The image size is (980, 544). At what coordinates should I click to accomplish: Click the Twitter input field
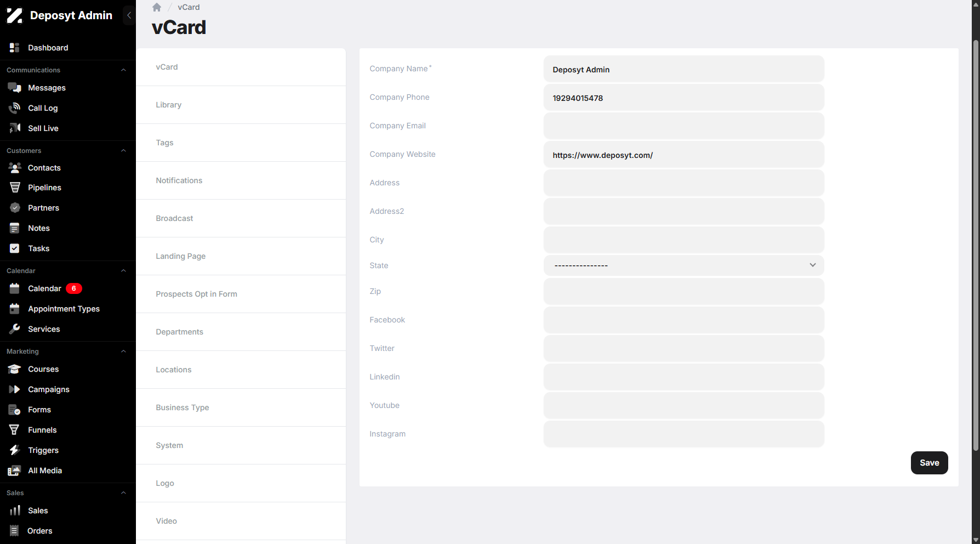click(683, 349)
